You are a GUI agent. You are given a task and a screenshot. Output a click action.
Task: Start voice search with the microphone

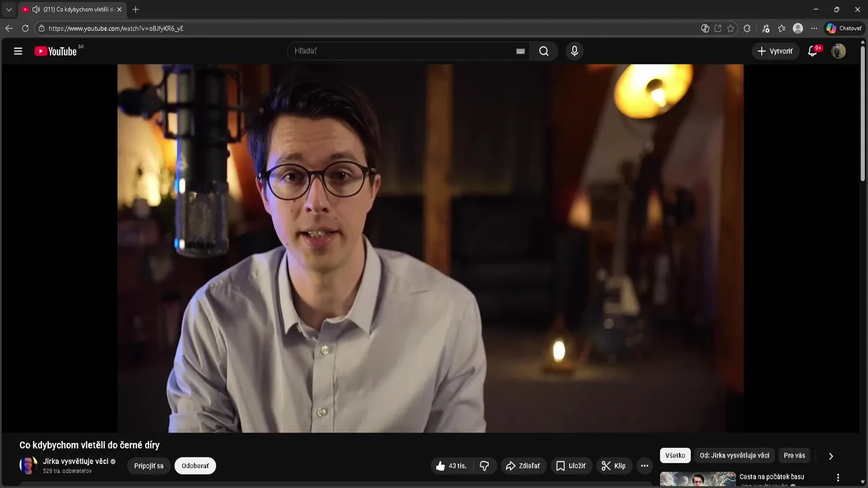point(574,51)
